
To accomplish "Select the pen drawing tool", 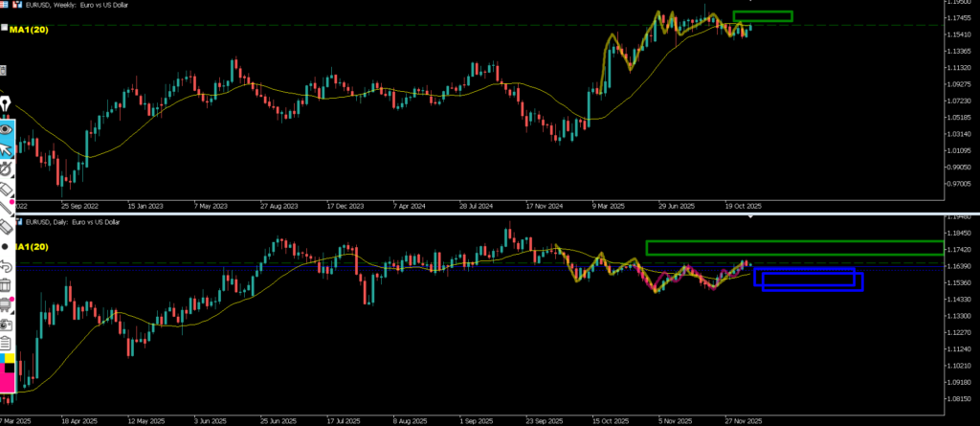I will pos(6,103).
